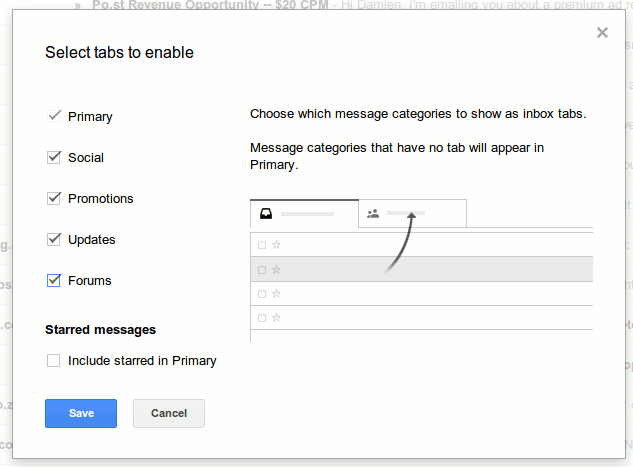Uncheck the Promotions tab checkbox
The height and width of the screenshot is (467, 633).
54,198
